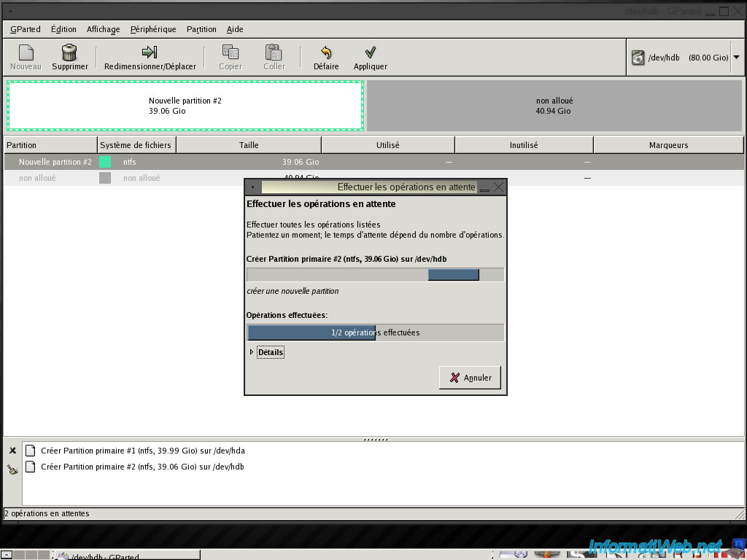747x560 pixels.
Task: Open the dialog's window menu dot icon
Action: tap(252, 187)
